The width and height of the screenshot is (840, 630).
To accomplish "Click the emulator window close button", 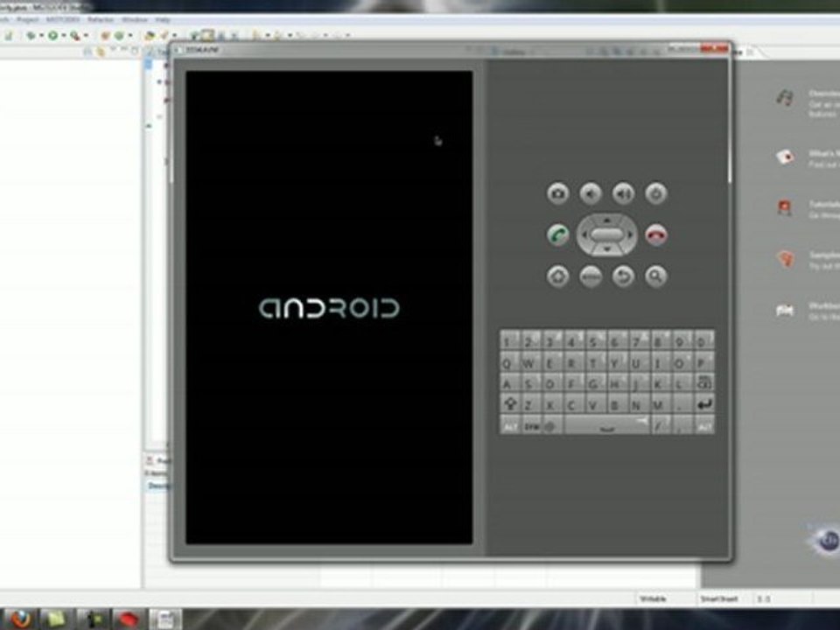I will coord(715,49).
